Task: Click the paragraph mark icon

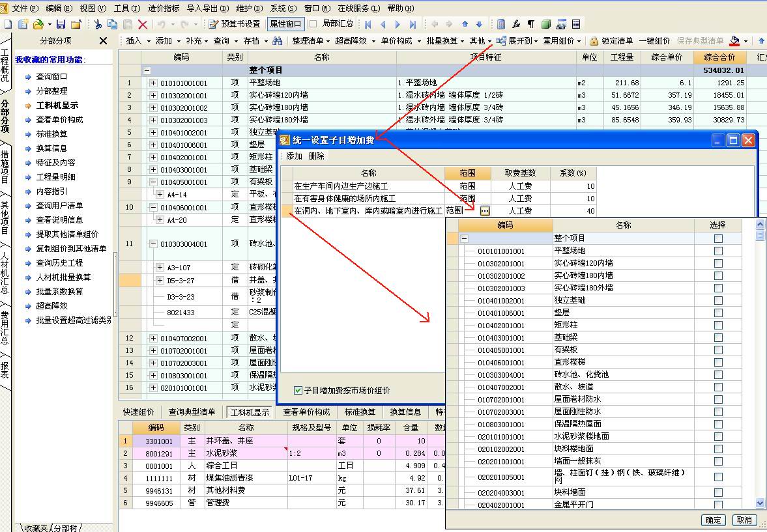Action: 530,24
